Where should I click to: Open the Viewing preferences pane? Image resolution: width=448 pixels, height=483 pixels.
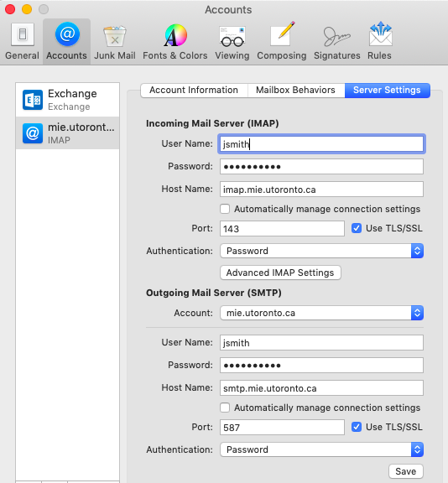232,41
